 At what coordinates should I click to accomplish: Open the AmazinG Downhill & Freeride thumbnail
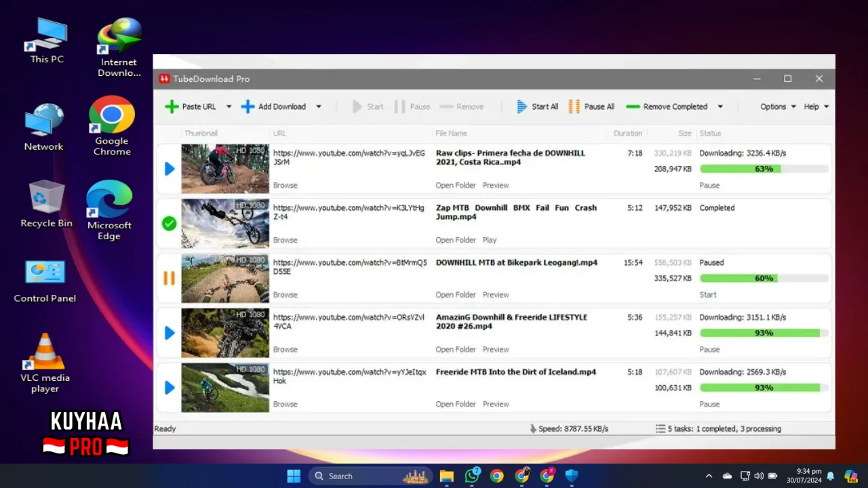coord(225,333)
